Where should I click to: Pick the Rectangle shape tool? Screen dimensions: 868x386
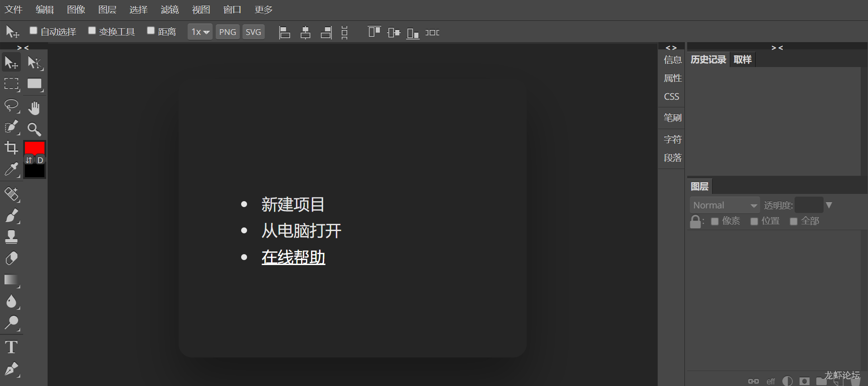click(34, 84)
